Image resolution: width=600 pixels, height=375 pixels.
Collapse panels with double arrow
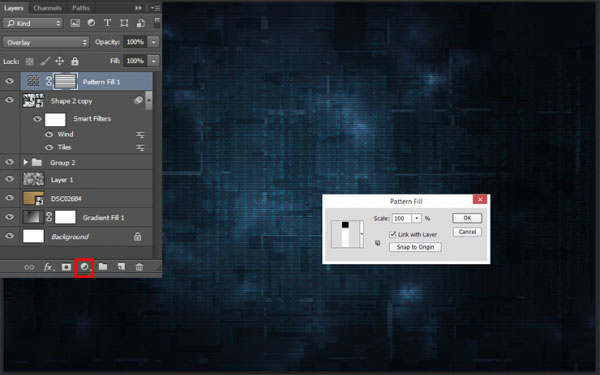[x=138, y=8]
